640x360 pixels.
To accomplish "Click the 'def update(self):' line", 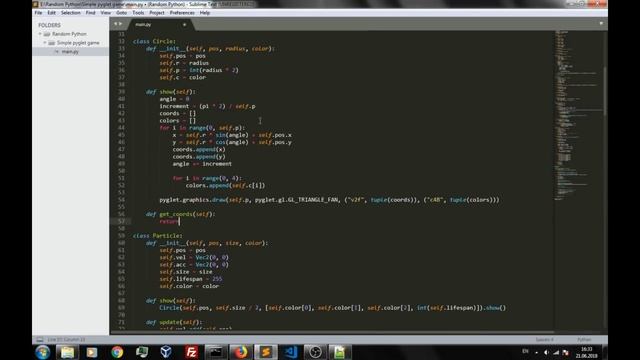I will (174, 322).
